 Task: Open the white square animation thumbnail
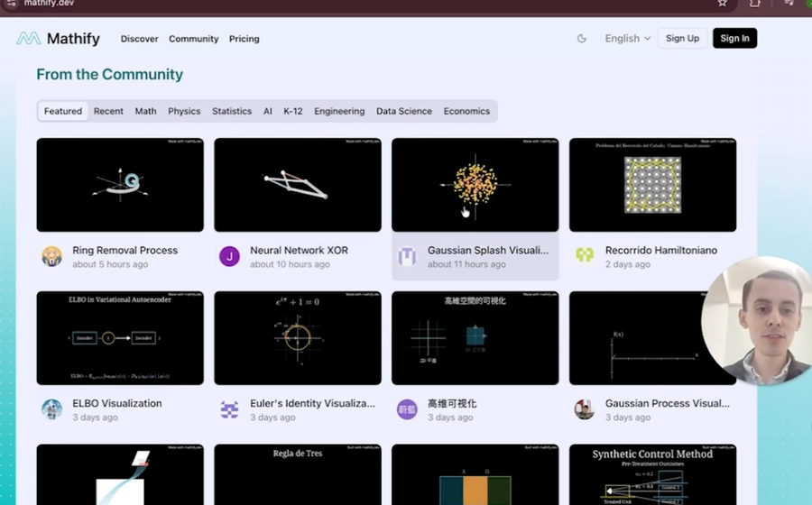pos(120,474)
